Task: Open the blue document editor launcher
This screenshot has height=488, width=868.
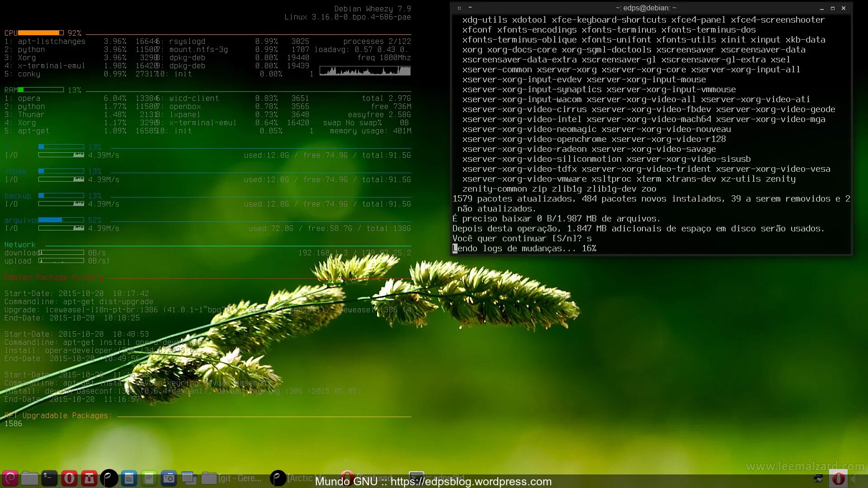Action: 129,478
